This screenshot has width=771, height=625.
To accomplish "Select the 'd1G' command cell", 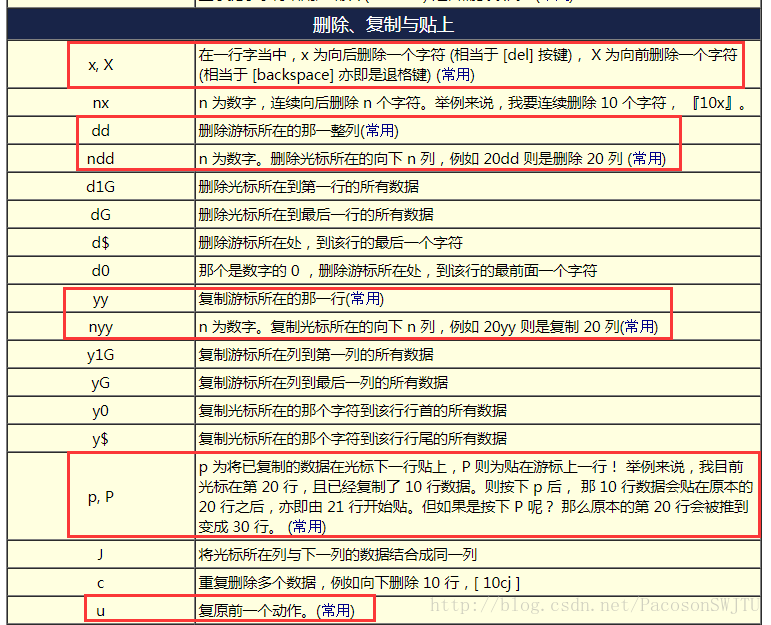I will coord(101,187).
